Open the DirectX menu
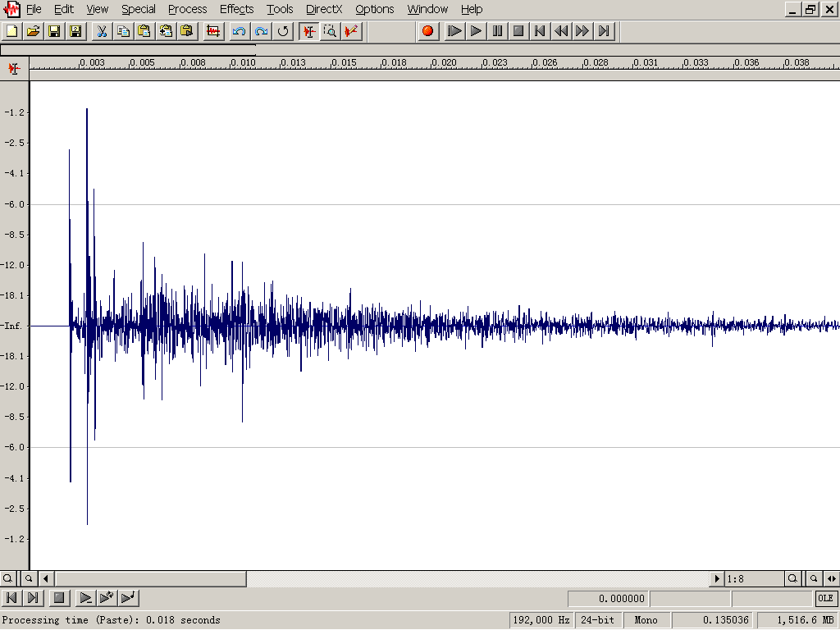The width and height of the screenshot is (840, 630). click(324, 9)
